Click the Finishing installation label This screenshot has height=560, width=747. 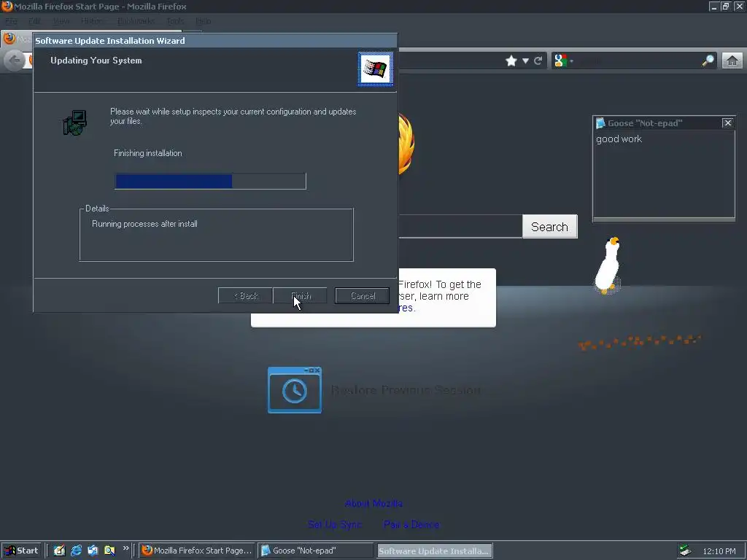tap(147, 153)
